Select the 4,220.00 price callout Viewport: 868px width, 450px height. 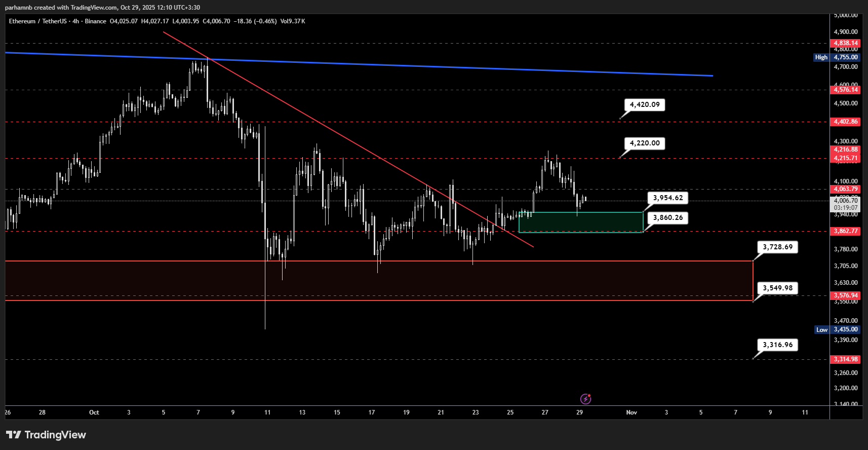(x=644, y=143)
